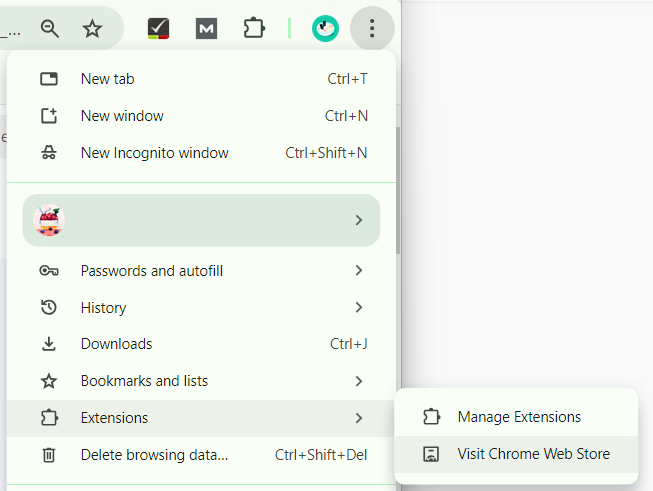Open a New tab
The image size is (653, 491).
point(107,79)
